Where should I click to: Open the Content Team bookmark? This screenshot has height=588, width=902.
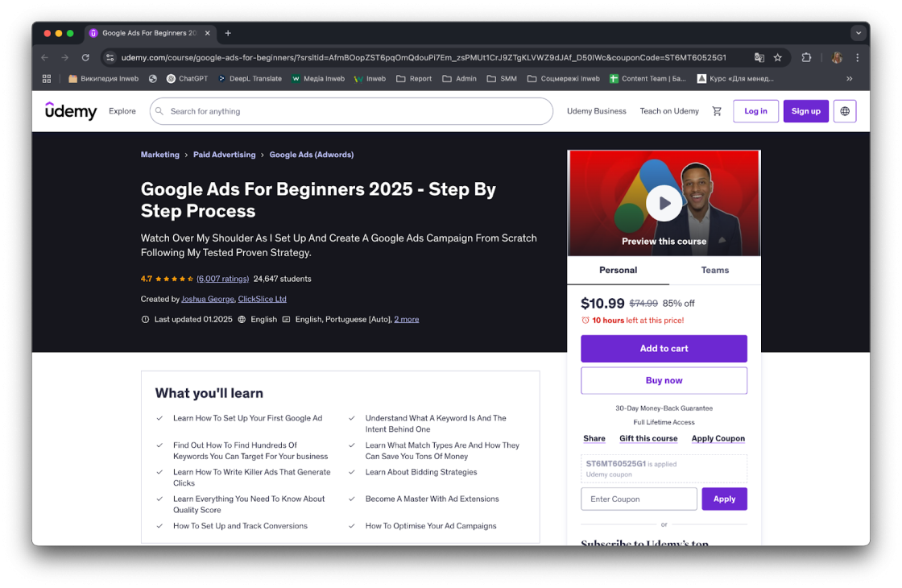click(x=648, y=79)
